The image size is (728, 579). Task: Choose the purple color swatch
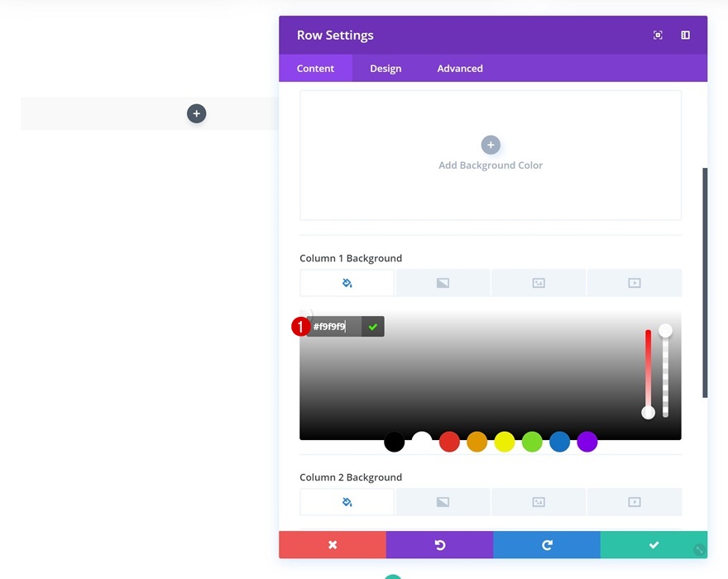(x=587, y=442)
